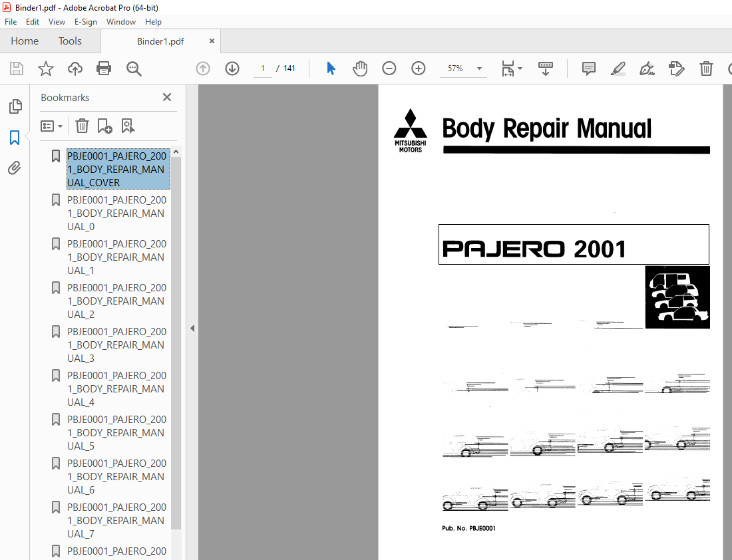
Task: Open the Help menu
Action: (153, 22)
